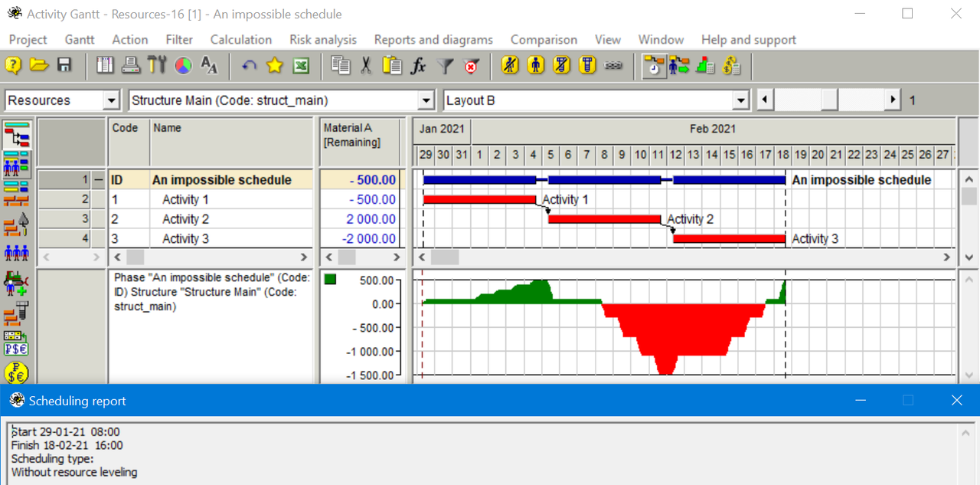
Task: Open the Layout B dropdown
Action: (740, 100)
